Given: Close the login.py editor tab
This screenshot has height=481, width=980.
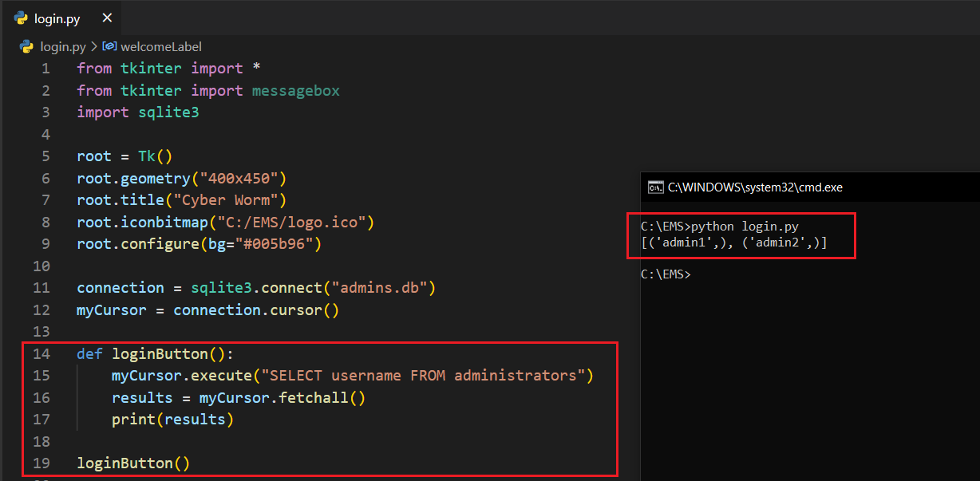Looking at the screenshot, I should click(x=107, y=18).
